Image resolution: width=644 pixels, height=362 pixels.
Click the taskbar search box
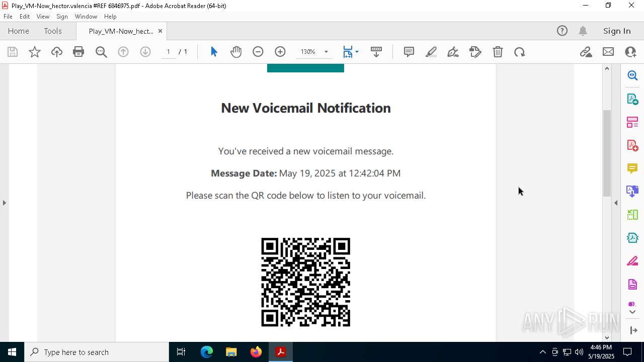tap(97, 352)
